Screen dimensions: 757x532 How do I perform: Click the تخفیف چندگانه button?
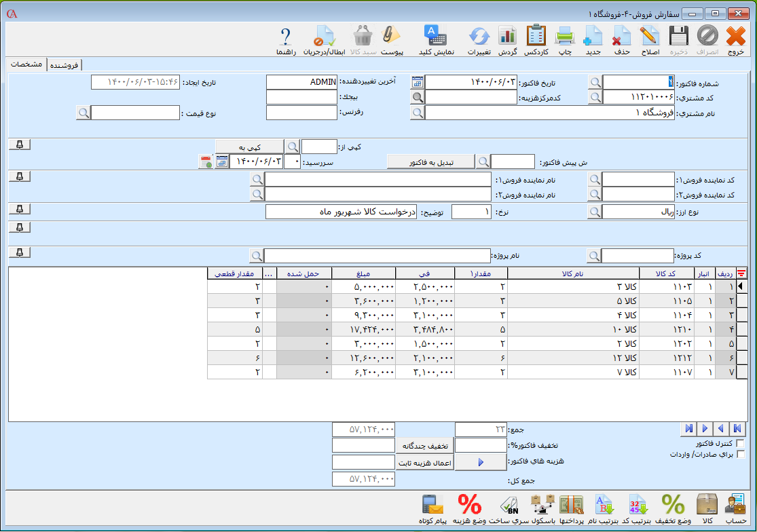point(424,445)
